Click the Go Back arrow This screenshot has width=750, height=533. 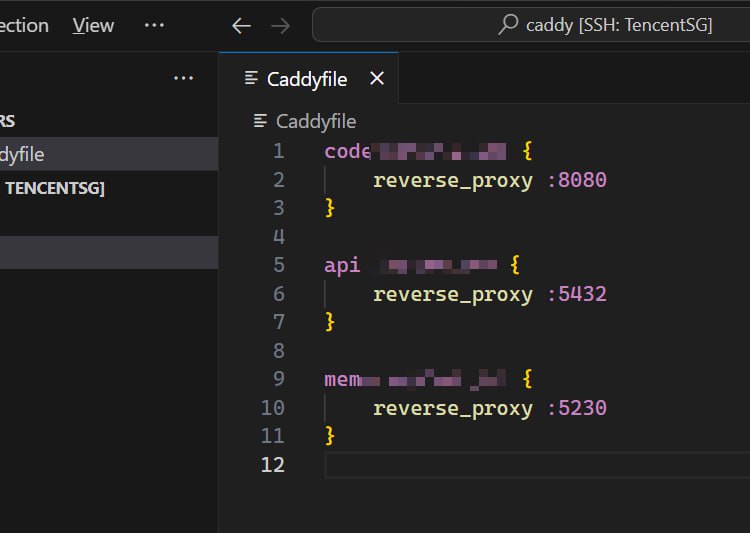pyautogui.click(x=241, y=26)
